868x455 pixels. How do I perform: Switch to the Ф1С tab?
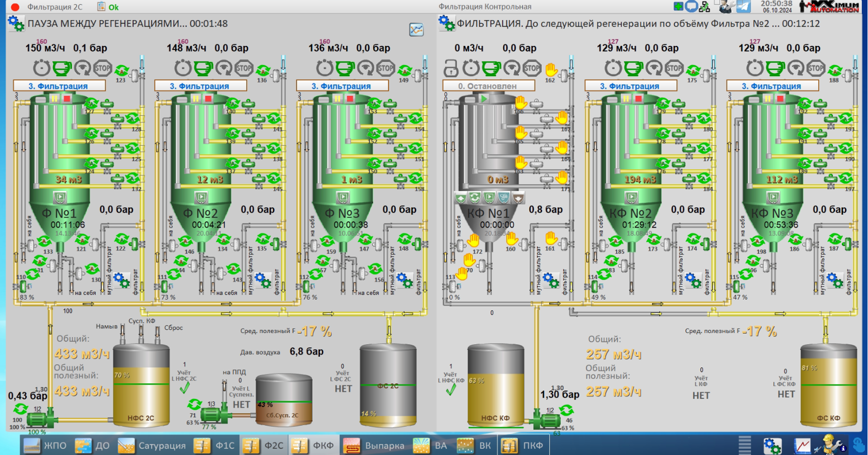215,445
